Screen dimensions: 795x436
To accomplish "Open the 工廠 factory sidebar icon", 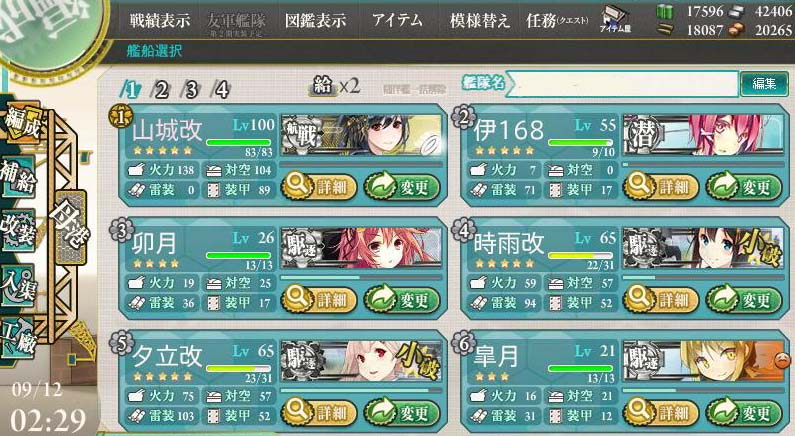I will click(18, 338).
